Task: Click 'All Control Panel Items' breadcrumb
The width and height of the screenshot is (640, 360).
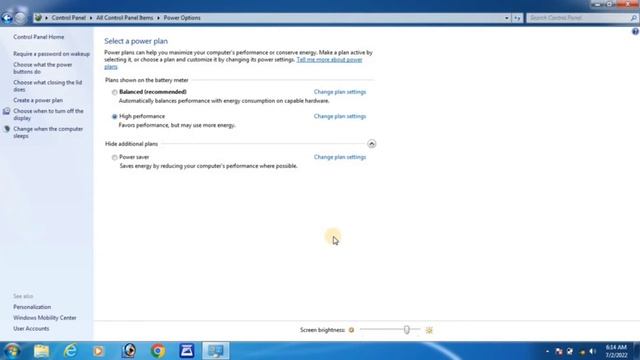Action: [124, 18]
